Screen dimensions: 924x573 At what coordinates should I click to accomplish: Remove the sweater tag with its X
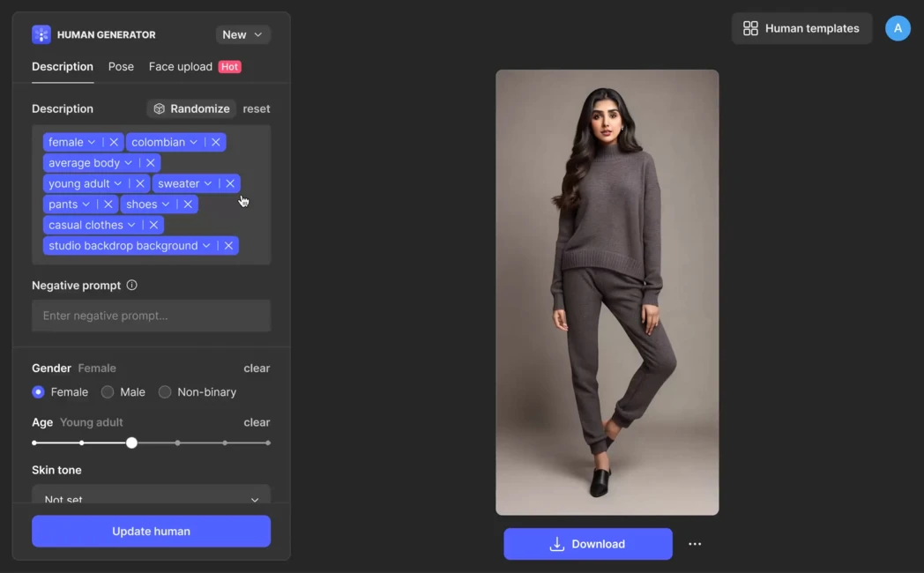229,183
